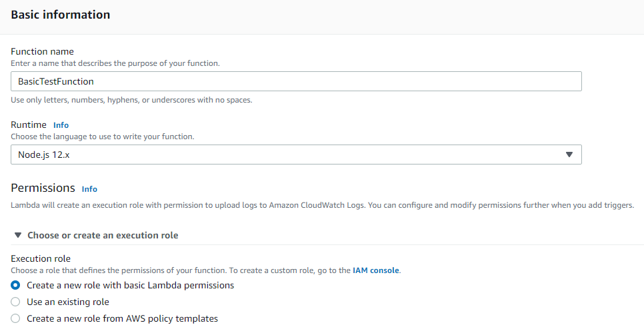
Task: Click the 'Choose or create an execution role' heading
Action: click(x=103, y=236)
